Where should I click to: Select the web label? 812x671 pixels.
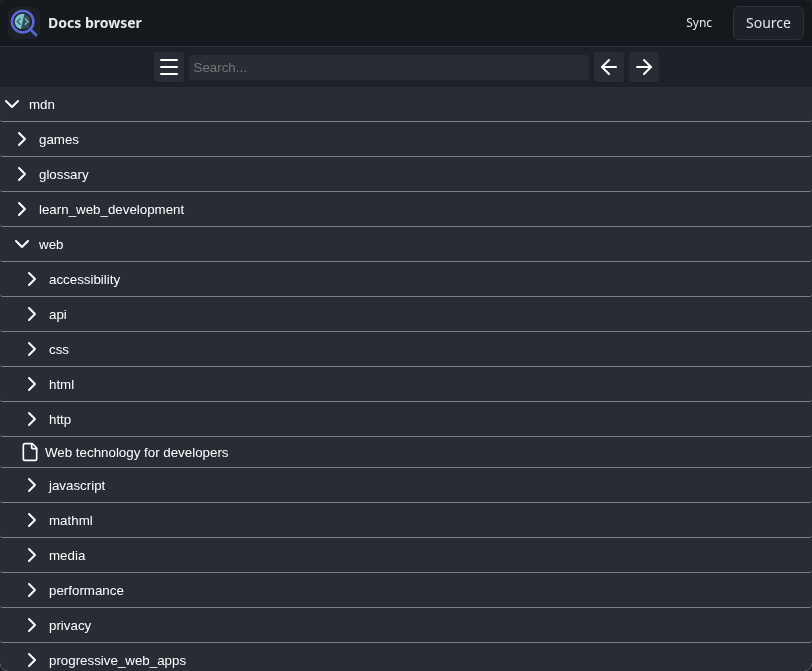(51, 245)
